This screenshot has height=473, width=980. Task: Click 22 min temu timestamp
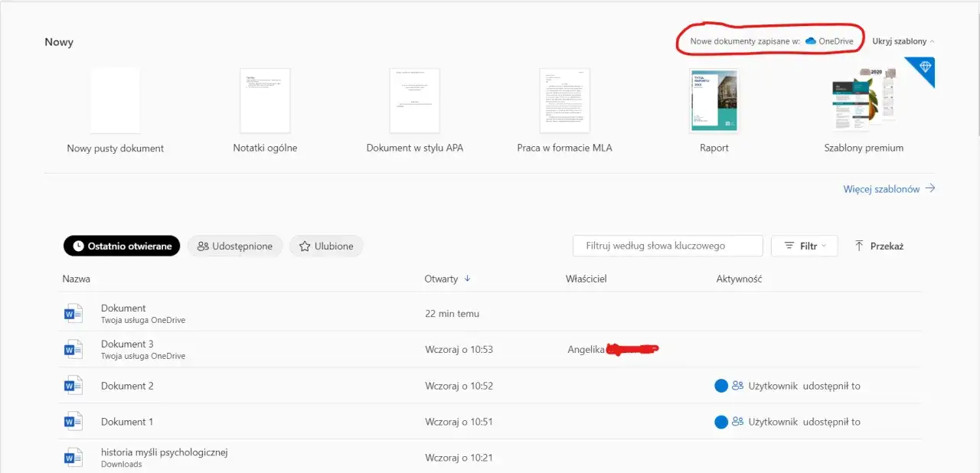point(452,314)
